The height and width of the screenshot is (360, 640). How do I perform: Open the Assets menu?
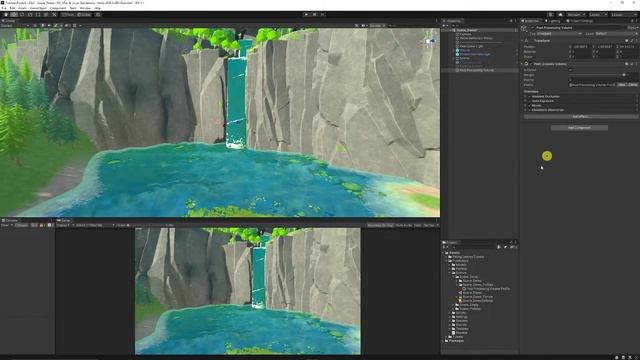[22, 8]
